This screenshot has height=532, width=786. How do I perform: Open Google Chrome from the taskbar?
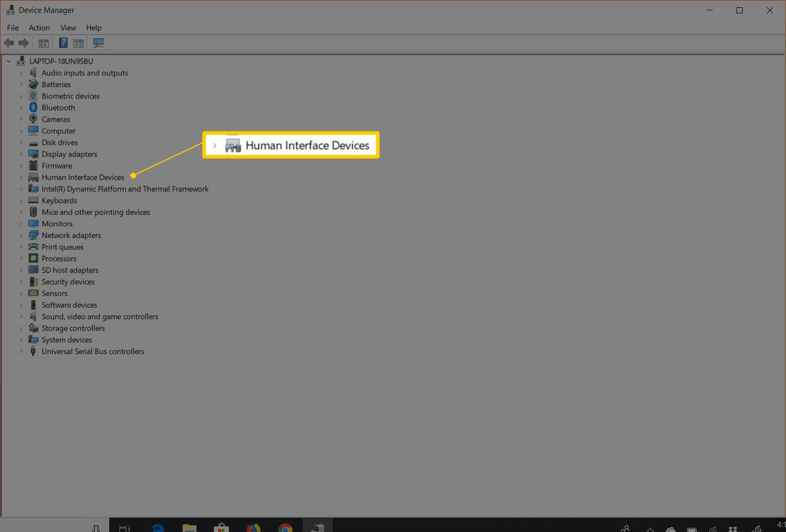pyautogui.click(x=285, y=527)
